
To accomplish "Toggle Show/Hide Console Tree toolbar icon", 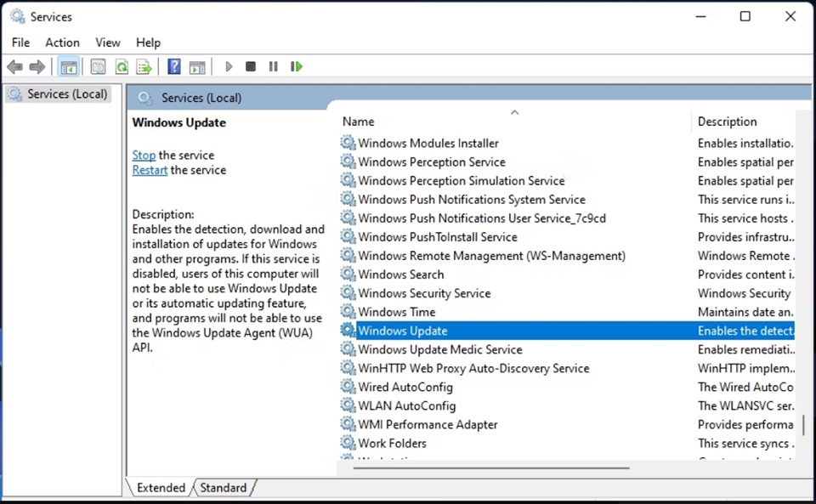I will pos(69,66).
